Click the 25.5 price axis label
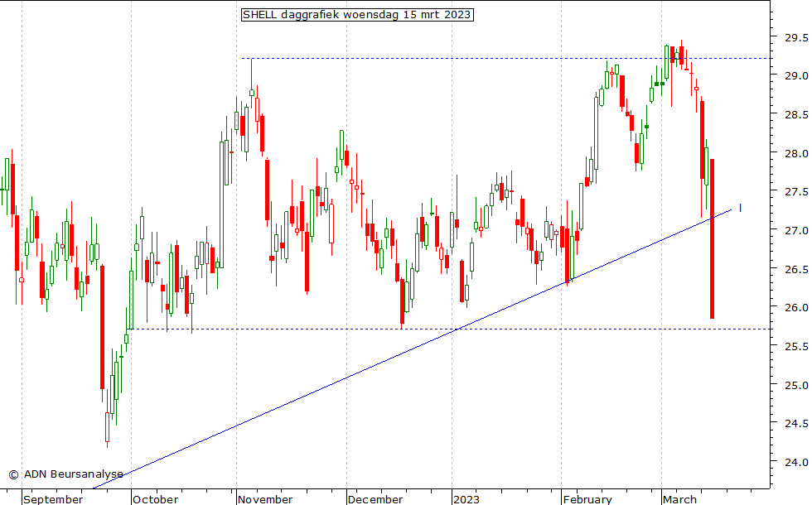812x505 pixels. 796,346
